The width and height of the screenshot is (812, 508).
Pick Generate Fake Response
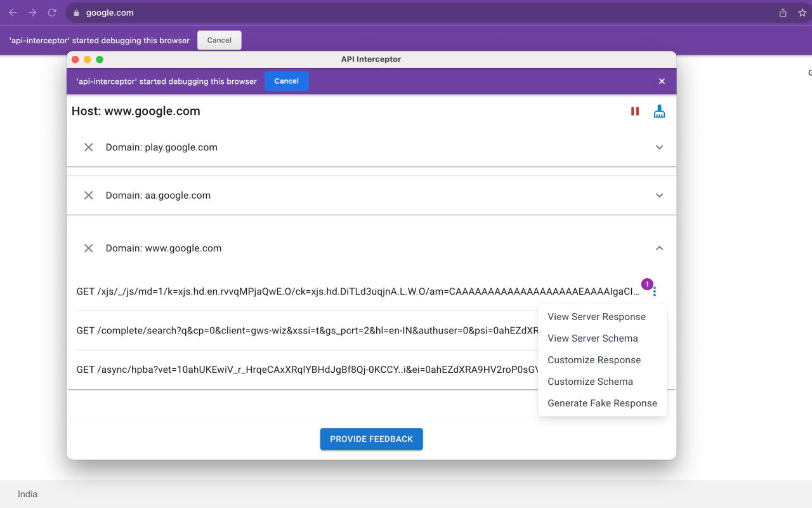(x=602, y=403)
